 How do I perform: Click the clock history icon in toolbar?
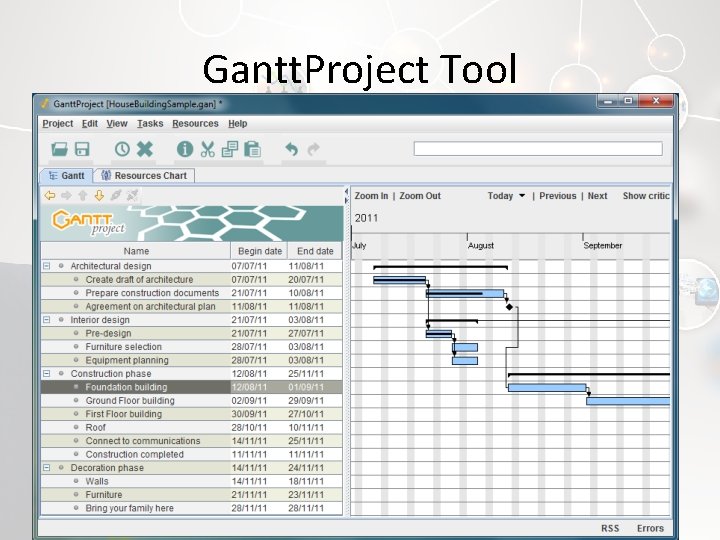(122, 149)
